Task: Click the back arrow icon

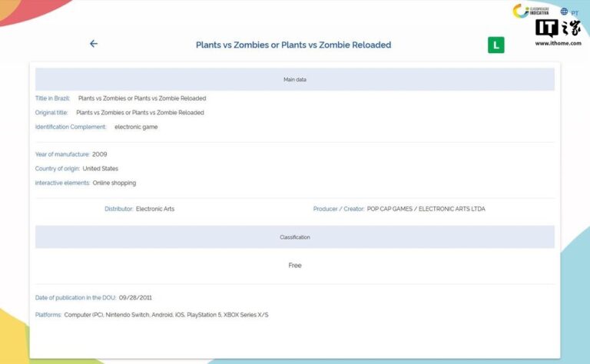Action: point(94,44)
